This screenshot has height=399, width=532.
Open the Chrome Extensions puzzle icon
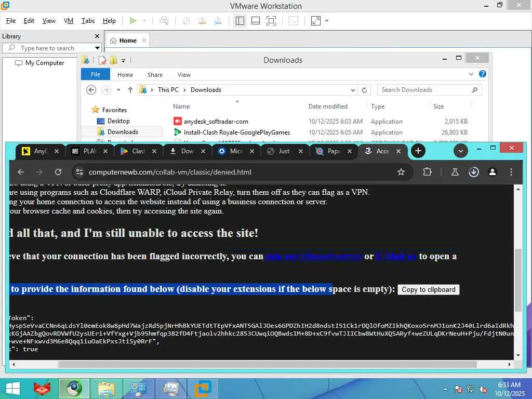(427, 172)
